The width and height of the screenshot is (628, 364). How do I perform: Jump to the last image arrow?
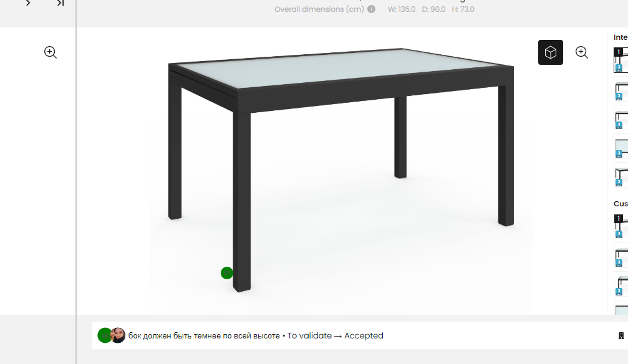tap(60, 3)
